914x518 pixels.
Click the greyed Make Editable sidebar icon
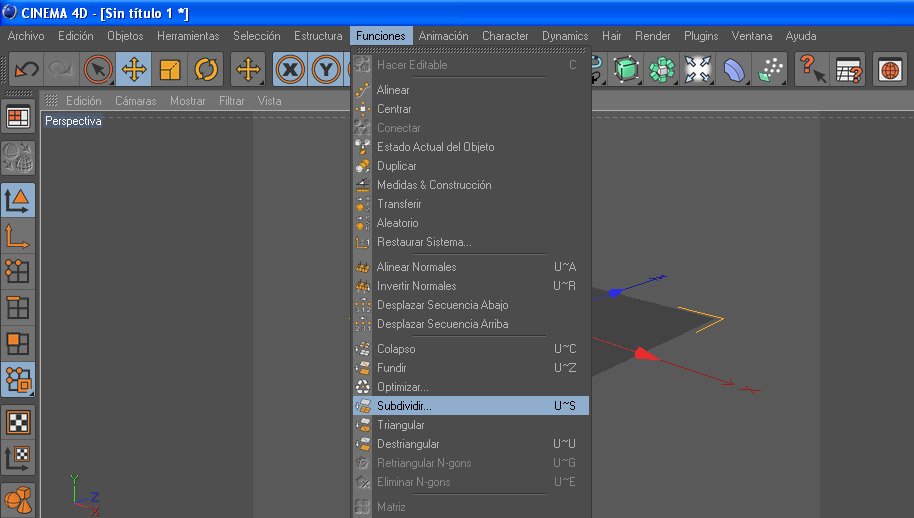pos(18,158)
